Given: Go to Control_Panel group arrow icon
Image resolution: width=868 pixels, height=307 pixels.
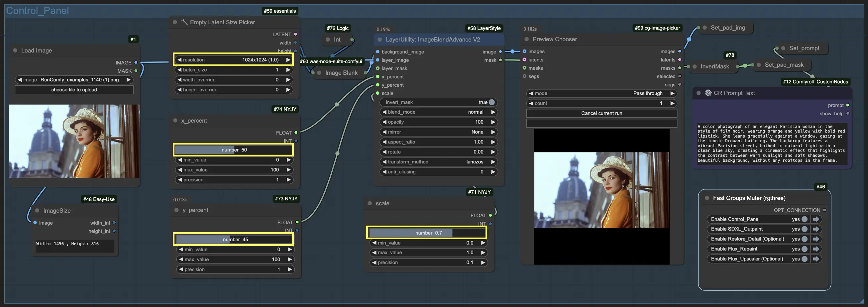Looking at the screenshot, I should [816, 219].
